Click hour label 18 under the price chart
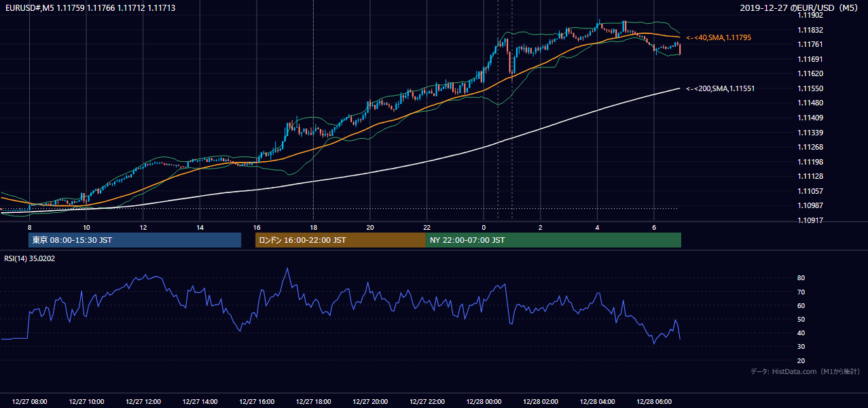This screenshot has width=868, height=408. tap(313, 227)
